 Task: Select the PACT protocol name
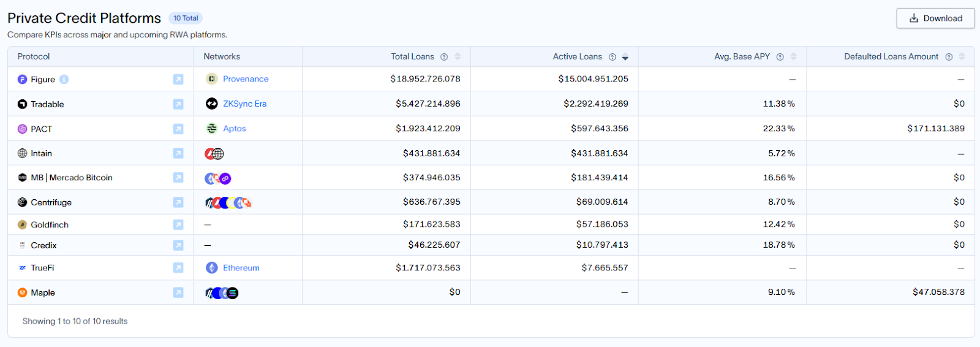42,129
